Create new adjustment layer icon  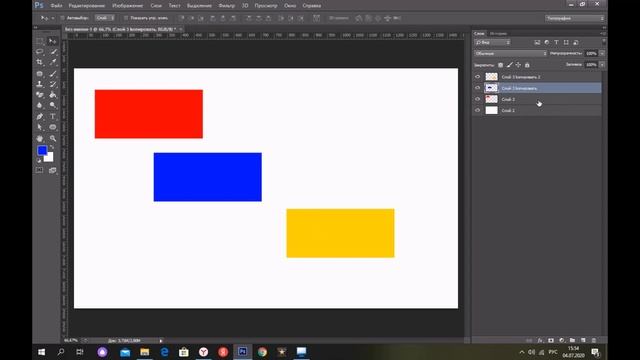[x=562, y=340]
